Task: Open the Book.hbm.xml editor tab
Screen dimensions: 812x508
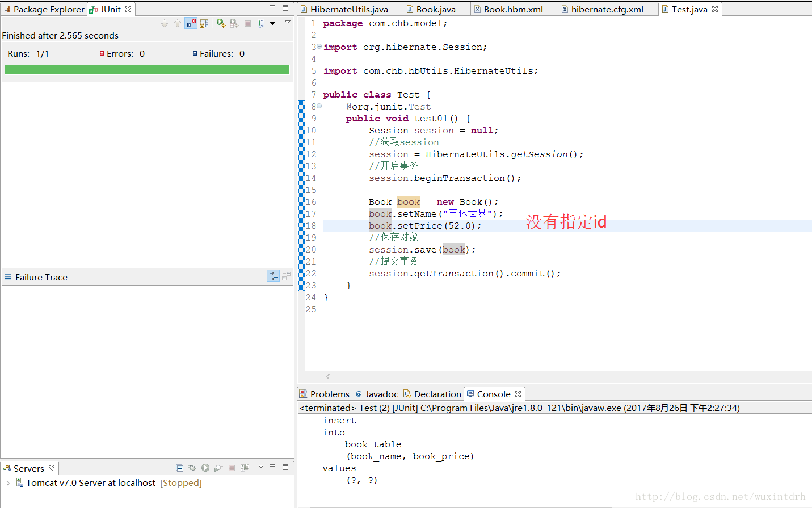Action: 514,9
